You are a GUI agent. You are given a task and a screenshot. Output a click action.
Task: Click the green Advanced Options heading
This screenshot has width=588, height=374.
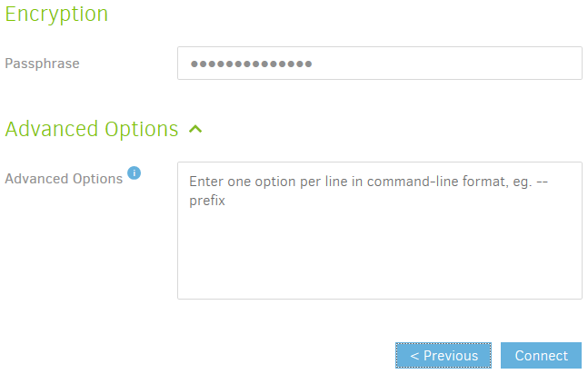92,129
